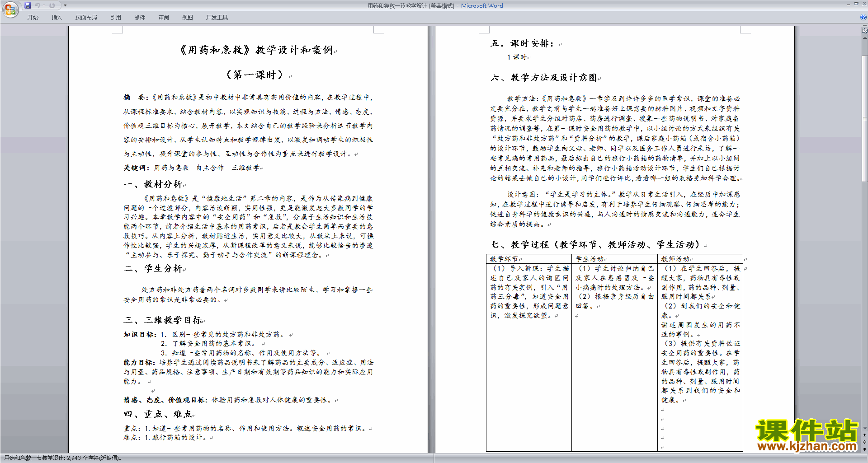Image resolution: width=868 pixels, height=463 pixels.
Task: Switch to the 插入 ribbon tab
Action: (57, 17)
